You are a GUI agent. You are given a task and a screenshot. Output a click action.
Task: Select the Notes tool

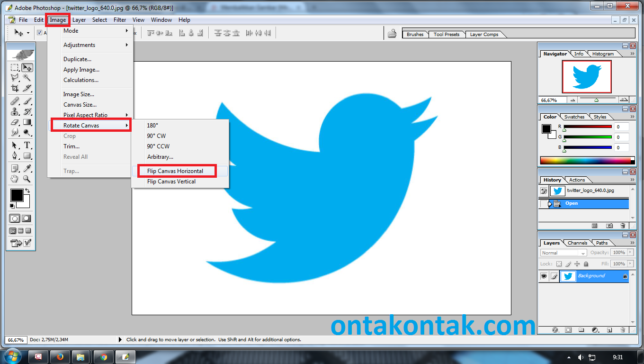click(x=14, y=168)
